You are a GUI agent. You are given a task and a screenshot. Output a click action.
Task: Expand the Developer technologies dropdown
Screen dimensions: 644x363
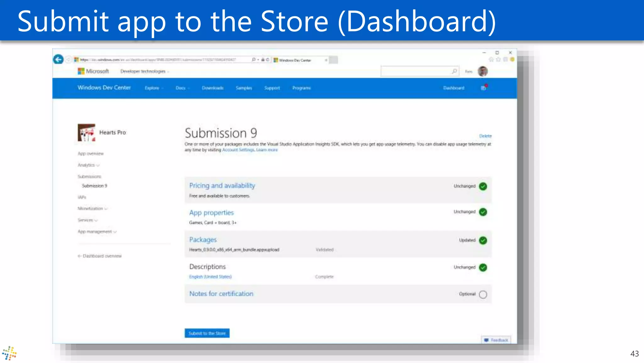145,71
